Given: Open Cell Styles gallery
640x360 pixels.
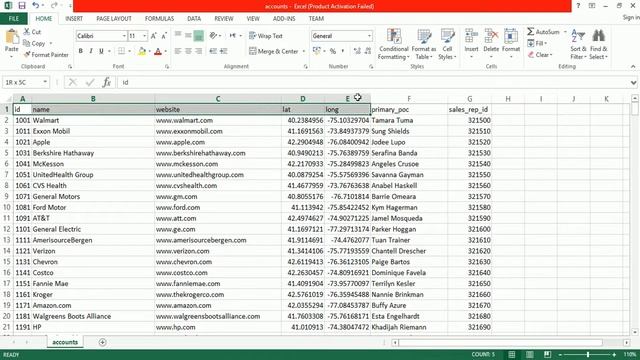Looking at the screenshot, I should (447, 44).
